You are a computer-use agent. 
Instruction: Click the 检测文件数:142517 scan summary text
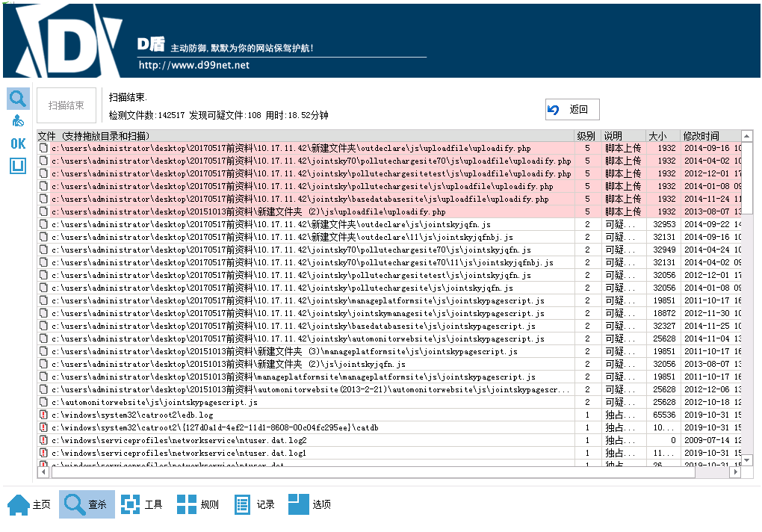coord(146,116)
